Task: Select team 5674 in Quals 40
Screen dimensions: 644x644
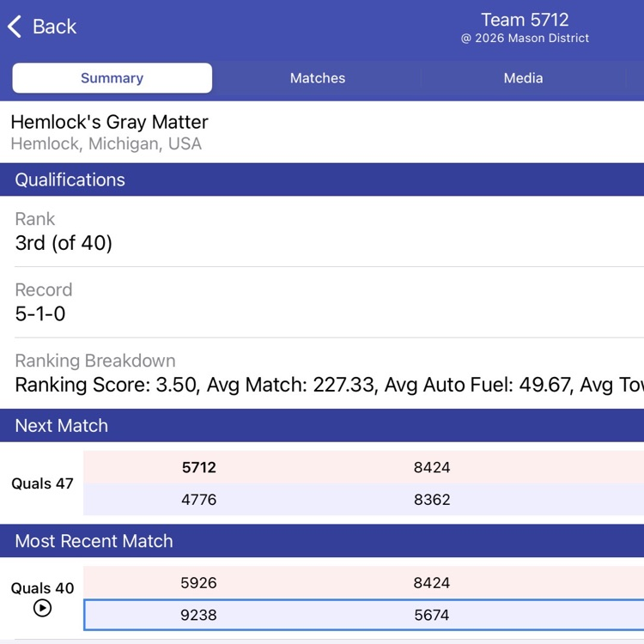Action: point(431,615)
